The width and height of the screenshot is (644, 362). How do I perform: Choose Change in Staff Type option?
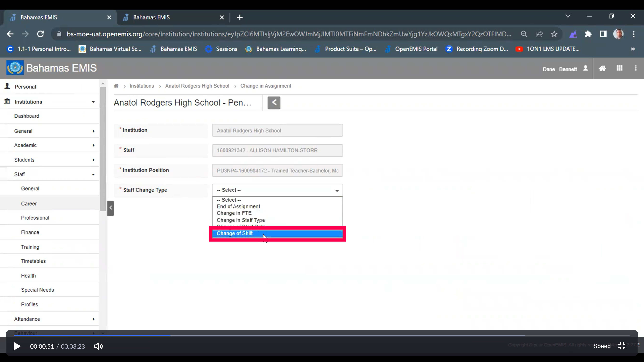click(x=278, y=220)
